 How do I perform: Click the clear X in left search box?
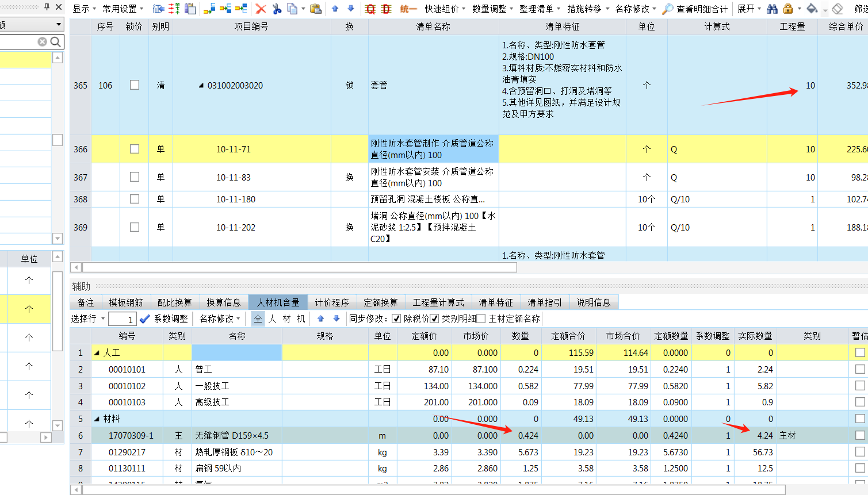point(43,42)
